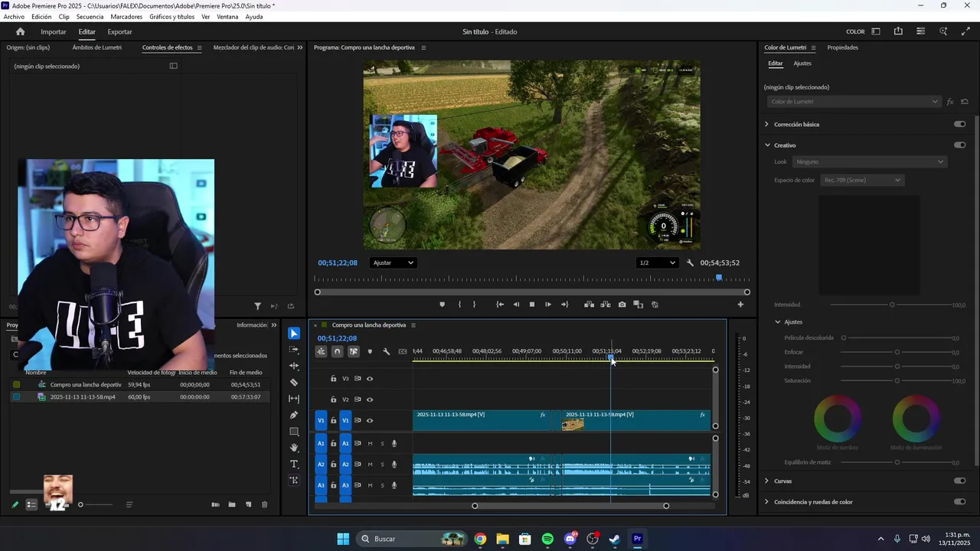This screenshot has width=980, height=551.
Task: Select the 2025-11-13 11-13-58.mp4 project item
Action: 83,397
